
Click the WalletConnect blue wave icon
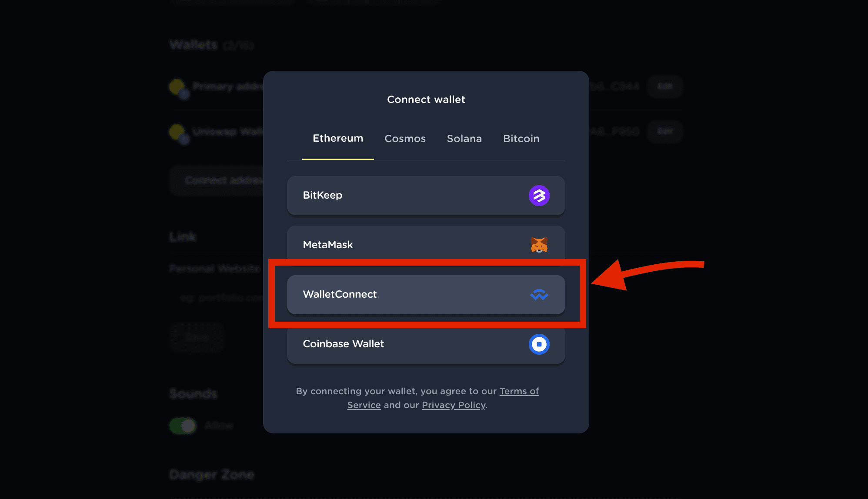pyautogui.click(x=539, y=295)
